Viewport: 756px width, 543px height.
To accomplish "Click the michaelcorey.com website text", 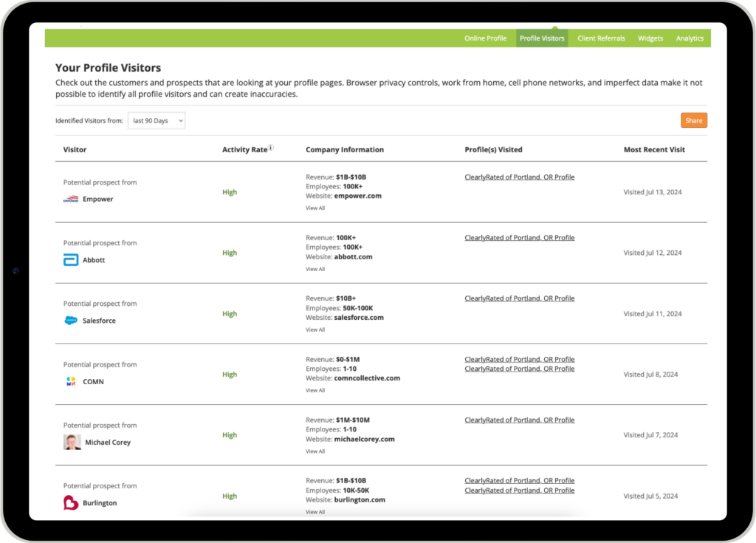I will coord(365,440).
